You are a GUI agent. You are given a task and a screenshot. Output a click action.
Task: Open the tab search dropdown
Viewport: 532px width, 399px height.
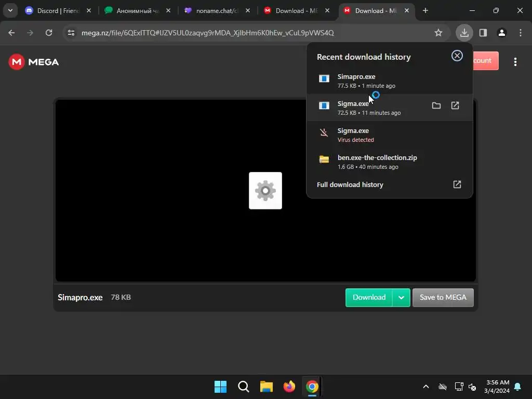(10, 10)
